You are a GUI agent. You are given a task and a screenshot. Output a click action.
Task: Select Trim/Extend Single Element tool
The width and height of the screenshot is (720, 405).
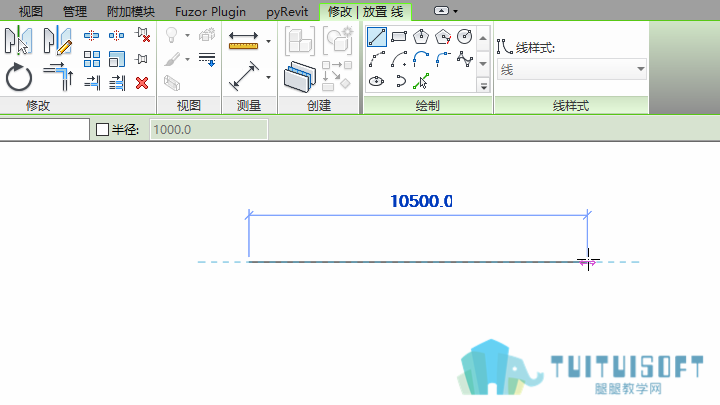tap(92, 83)
